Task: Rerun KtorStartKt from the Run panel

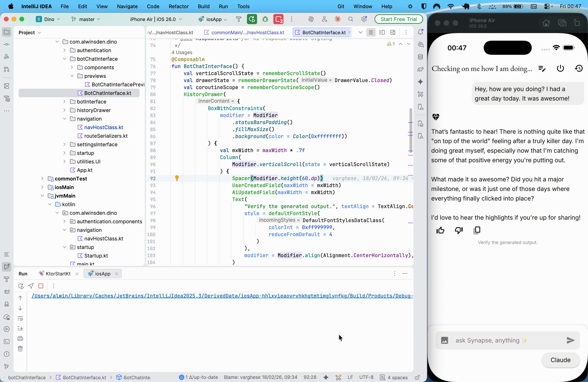Action: point(21,286)
